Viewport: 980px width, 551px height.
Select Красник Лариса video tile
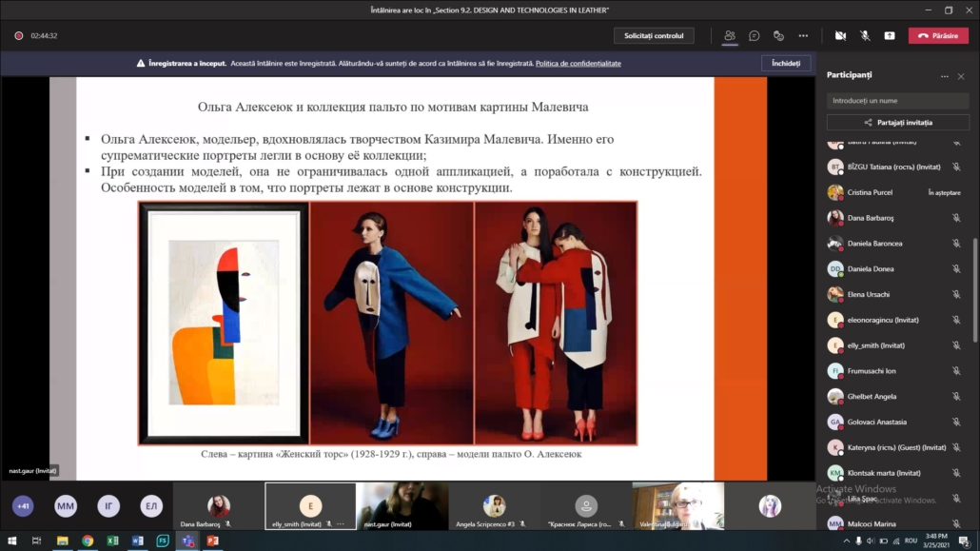coord(586,506)
